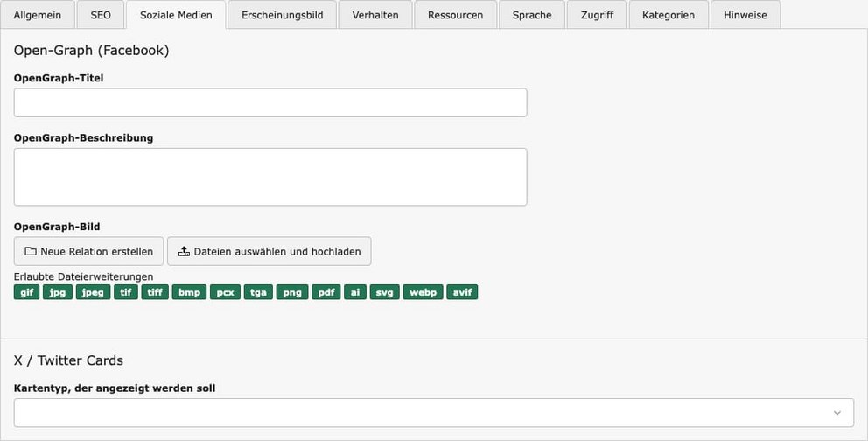
Task: Open the Erscheinungsbild tab
Action: tap(282, 15)
